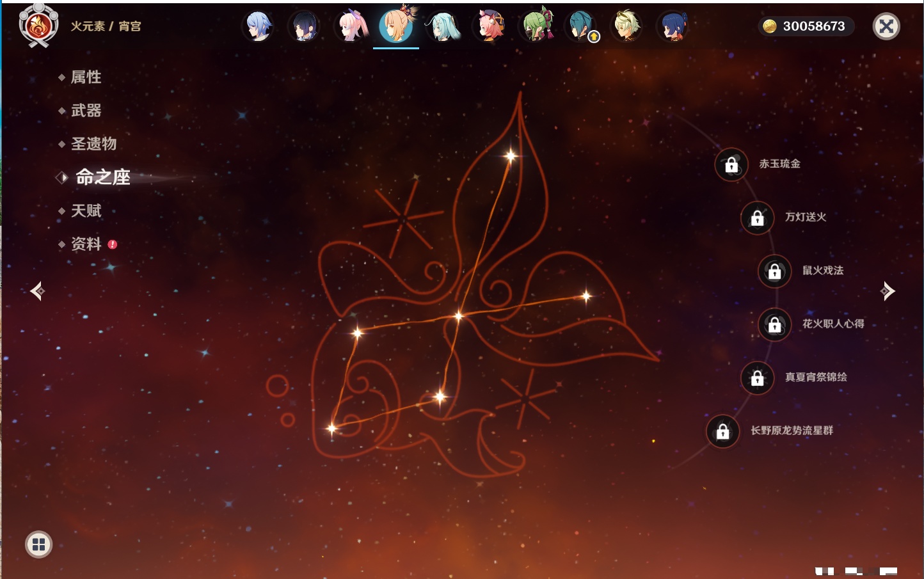Click the lock icon beside 真夏宵祭锦绘
This screenshot has height=579, width=924.
758,377
